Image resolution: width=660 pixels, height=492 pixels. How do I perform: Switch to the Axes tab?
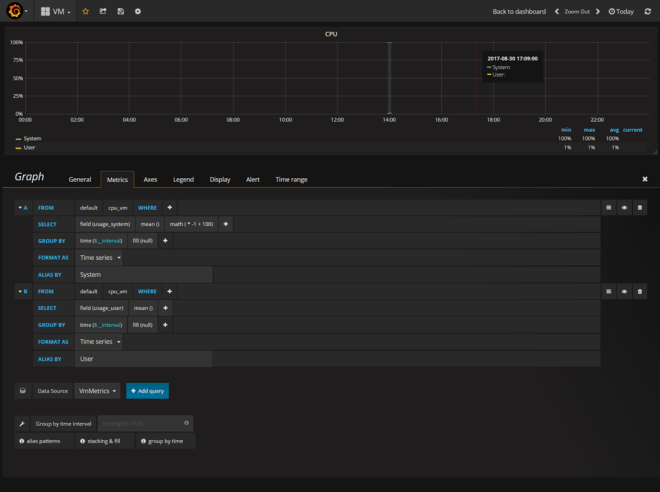tap(150, 180)
